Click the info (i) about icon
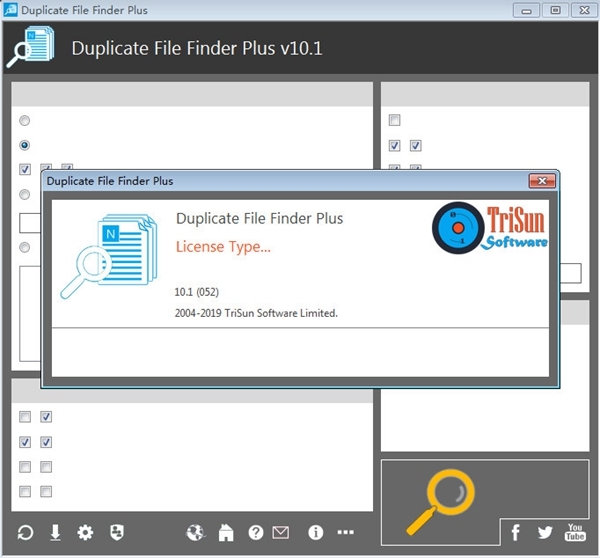Screen dimensions: 600x558 click(x=316, y=532)
